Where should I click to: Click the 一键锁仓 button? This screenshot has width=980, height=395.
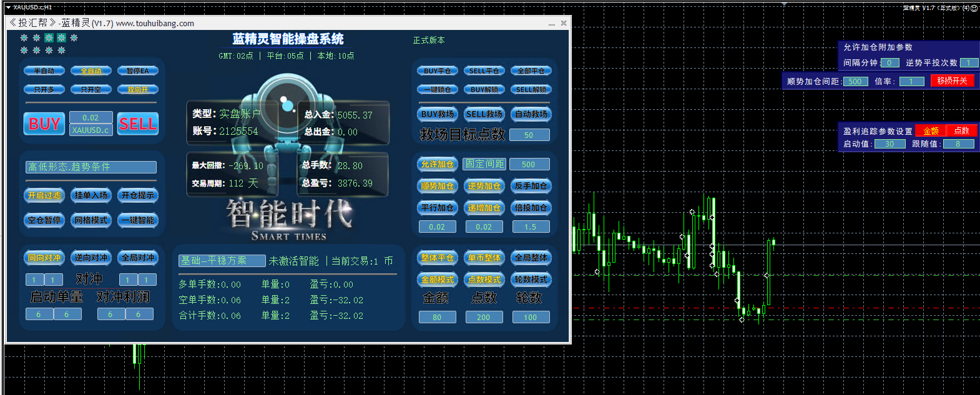(438, 90)
